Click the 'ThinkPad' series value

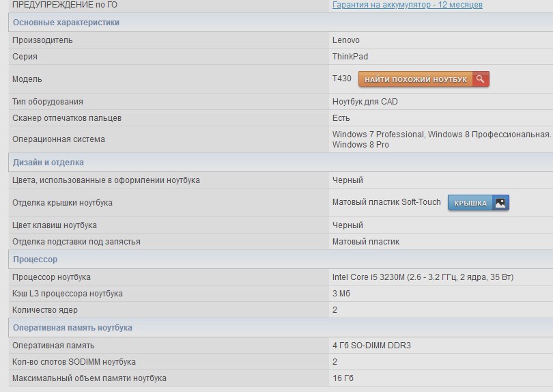click(x=350, y=57)
